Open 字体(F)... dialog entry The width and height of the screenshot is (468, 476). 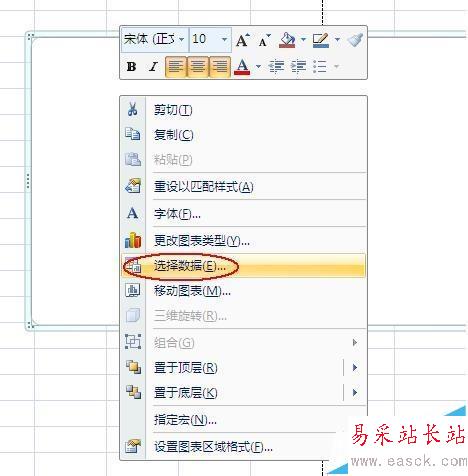point(244,213)
